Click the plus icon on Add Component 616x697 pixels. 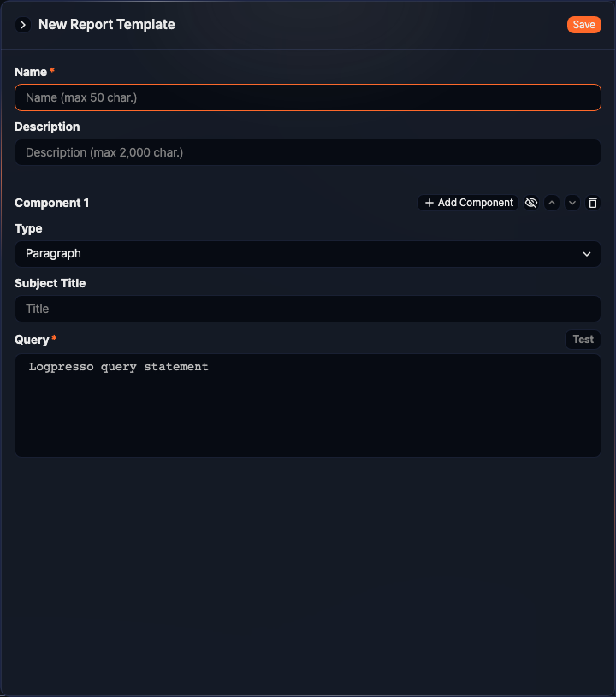428,203
